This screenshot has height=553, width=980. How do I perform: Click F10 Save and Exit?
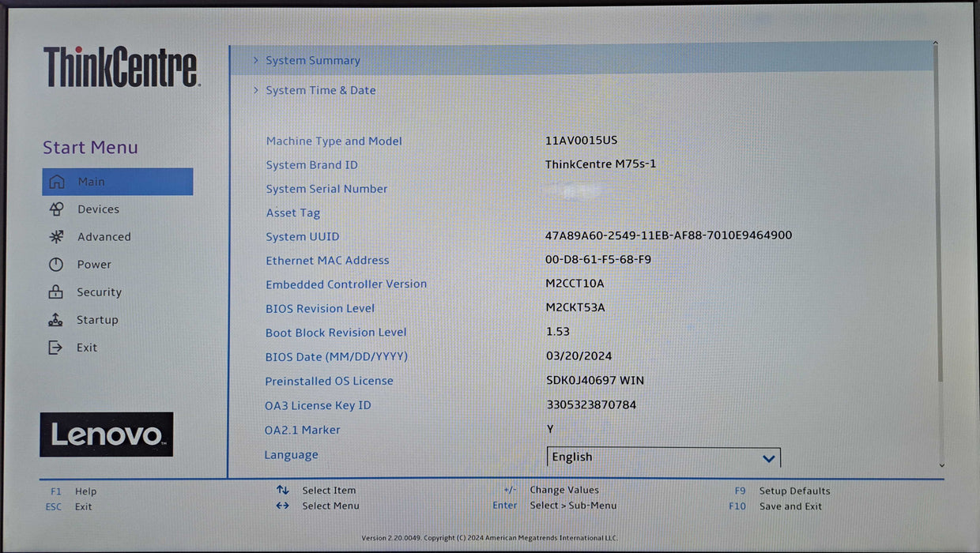(775, 506)
